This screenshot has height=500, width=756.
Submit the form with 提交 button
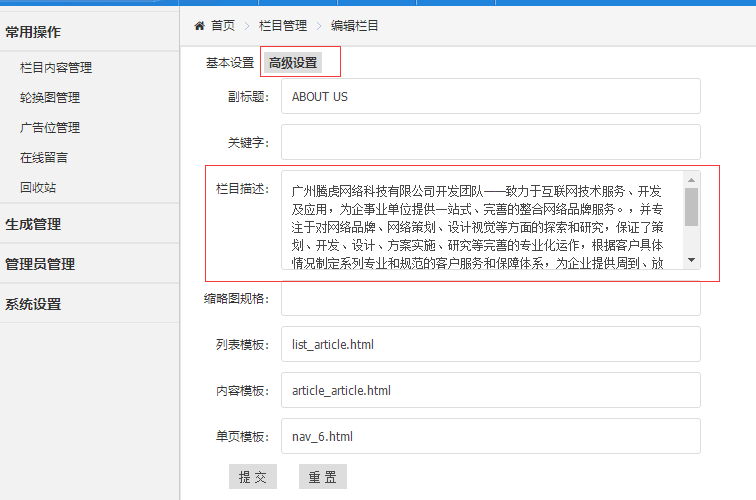[x=252, y=477]
